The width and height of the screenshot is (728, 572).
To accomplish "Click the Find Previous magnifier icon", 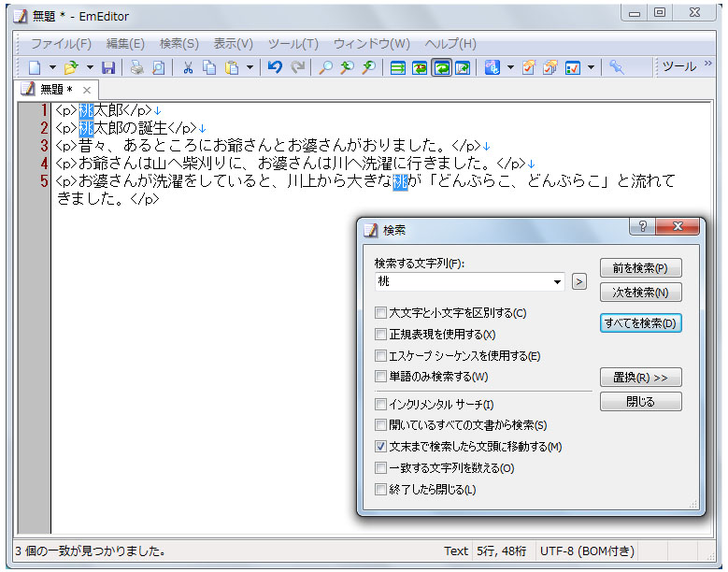I will pyautogui.click(x=347, y=68).
